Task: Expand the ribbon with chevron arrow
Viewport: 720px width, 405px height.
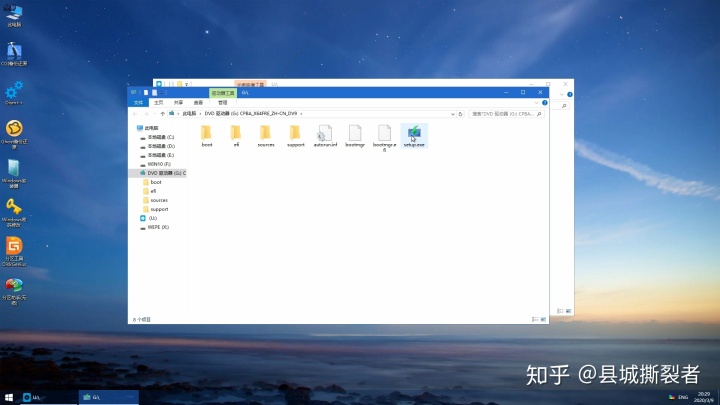Action: pos(536,103)
